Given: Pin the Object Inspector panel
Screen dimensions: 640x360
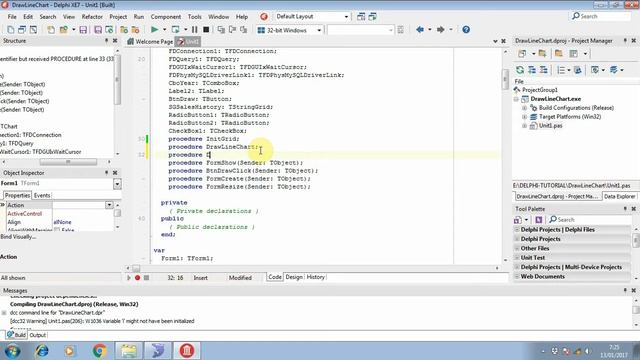Looking at the screenshot, I should click(x=107, y=173).
